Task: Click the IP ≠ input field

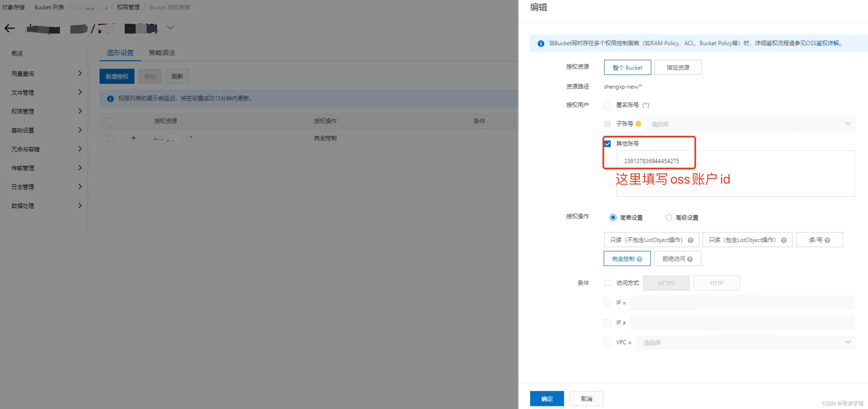Action: [742, 323]
